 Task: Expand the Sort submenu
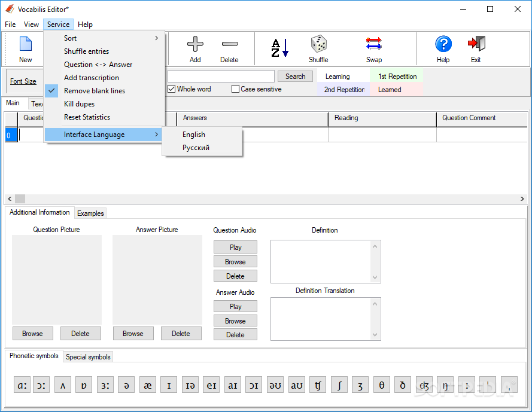pos(105,38)
